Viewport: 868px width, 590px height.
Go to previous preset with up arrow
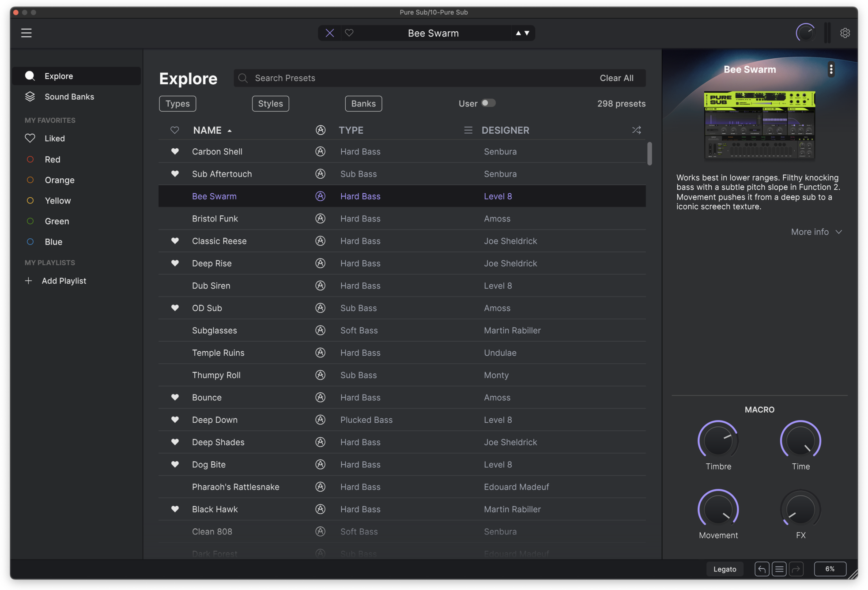(x=518, y=33)
